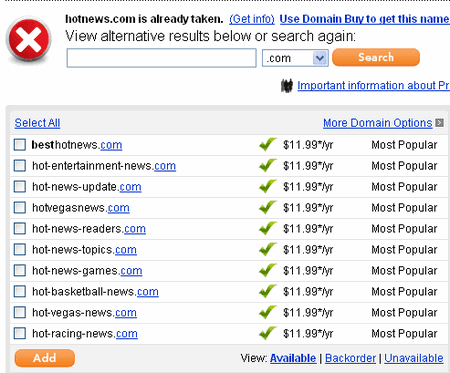Open More Domain Options link

tap(378, 123)
